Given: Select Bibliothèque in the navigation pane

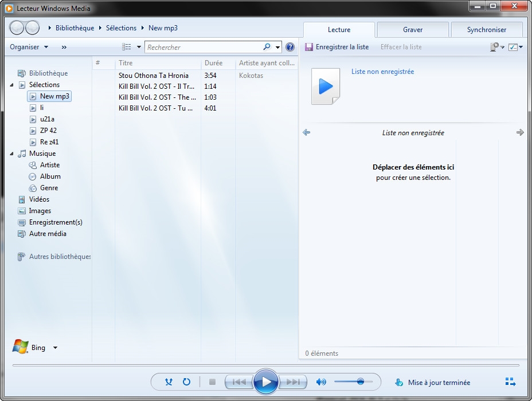Looking at the screenshot, I should [x=48, y=73].
